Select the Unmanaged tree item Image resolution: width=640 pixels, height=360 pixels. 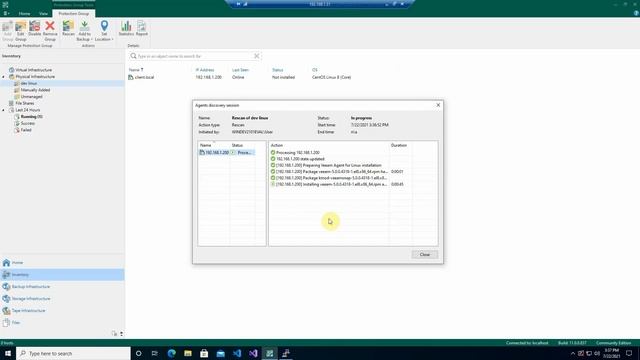(x=31, y=97)
